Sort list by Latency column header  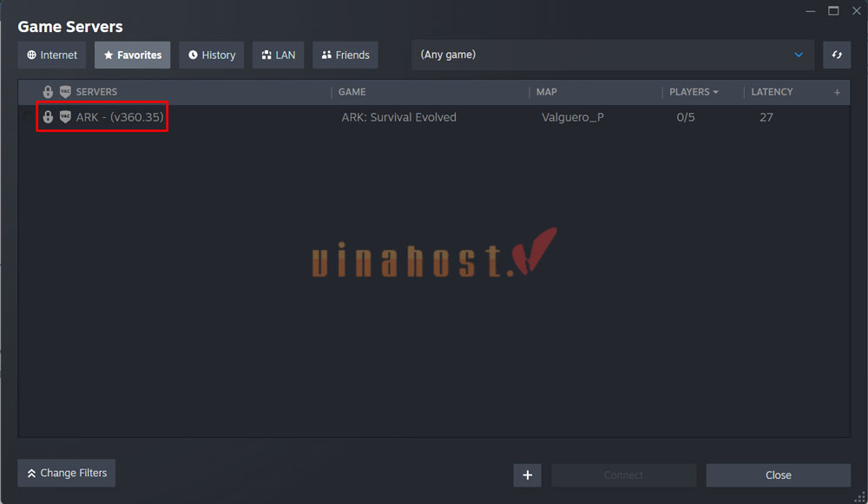tap(772, 92)
